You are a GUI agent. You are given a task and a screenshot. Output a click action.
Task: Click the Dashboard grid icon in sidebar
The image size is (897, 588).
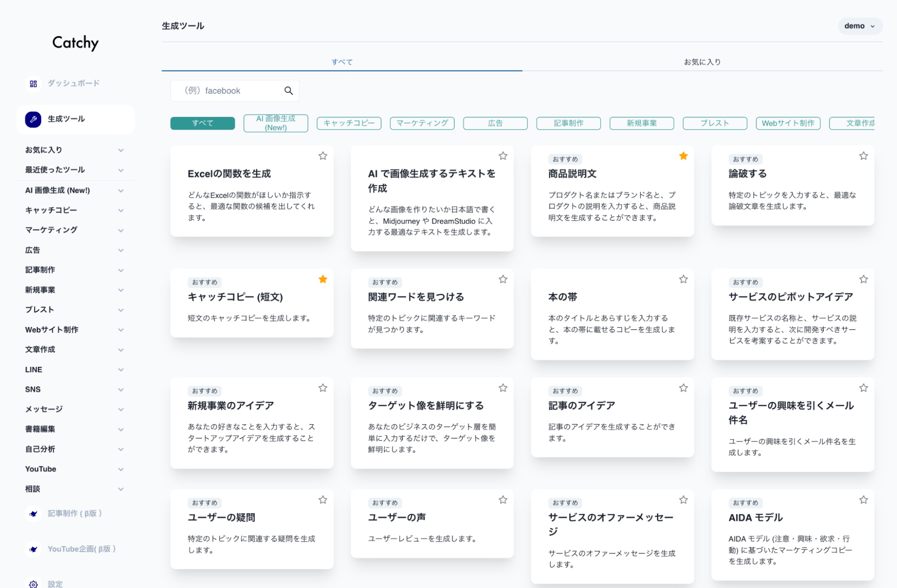tap(33, 83)
